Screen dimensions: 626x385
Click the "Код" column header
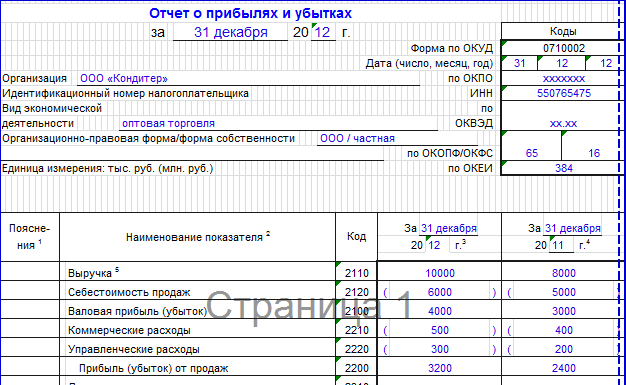click(x=356, y=236)
